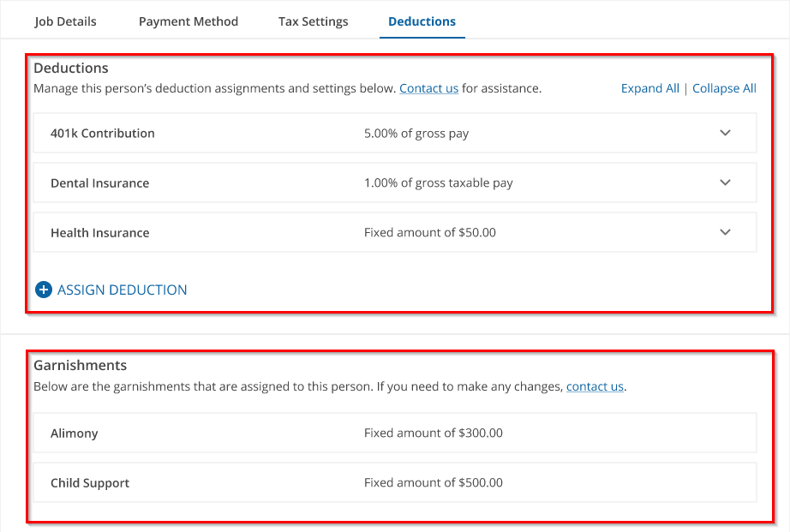Click the '1.00% of gross taxable pay' value
The width and height of the screenshot is (790, 532).
(x=439, y=182)
